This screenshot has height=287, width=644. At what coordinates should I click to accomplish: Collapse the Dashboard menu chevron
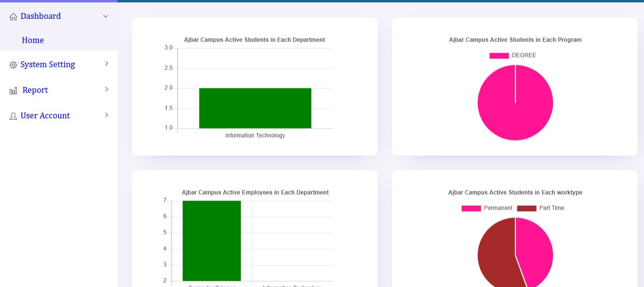coord(105,16)
